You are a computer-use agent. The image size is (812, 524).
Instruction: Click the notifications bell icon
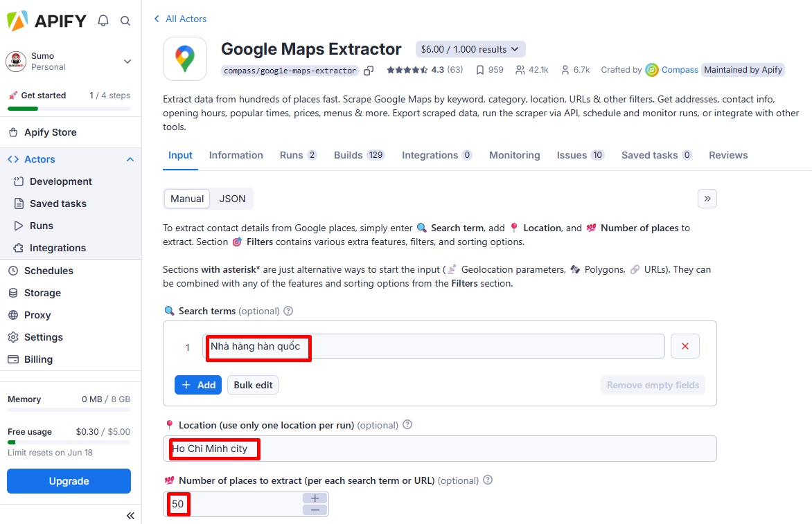pyautogui.click(x=103, y=21)
